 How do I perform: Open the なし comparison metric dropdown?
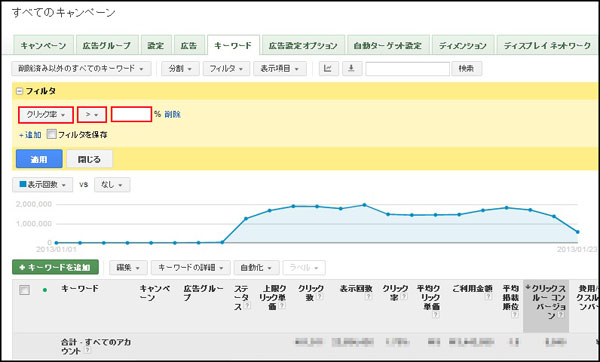pyautogui.click(x=112, y=185)
